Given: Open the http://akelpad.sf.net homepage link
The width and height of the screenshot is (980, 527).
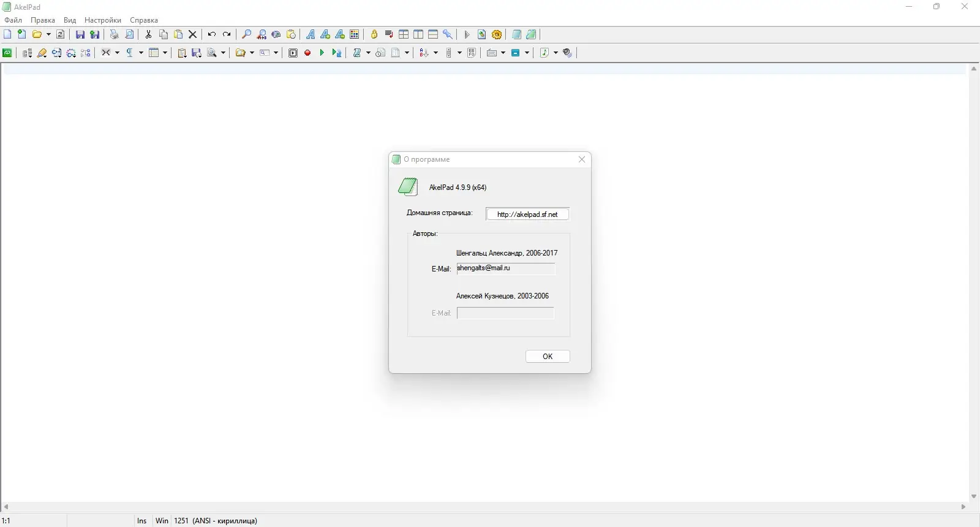Looking at the screenshot, I should click(527, 214).
